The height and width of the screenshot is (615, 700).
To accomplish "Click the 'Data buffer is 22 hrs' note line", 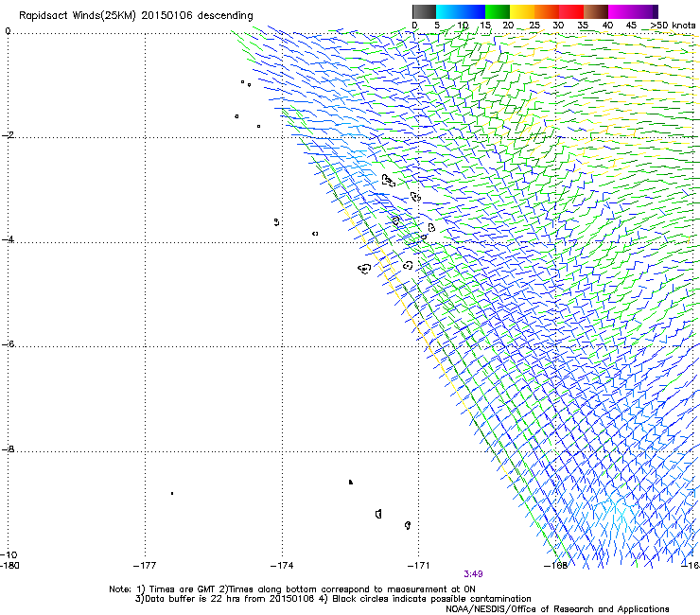I will pyautogui.click(x=333, y=599).
